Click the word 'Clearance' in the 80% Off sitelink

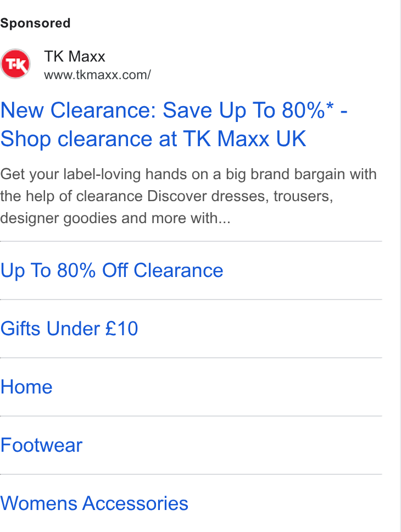(179, 270)
